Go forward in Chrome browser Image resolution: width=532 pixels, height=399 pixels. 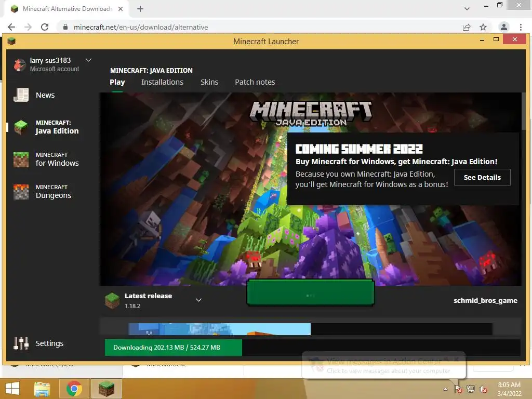coord(28,27)
